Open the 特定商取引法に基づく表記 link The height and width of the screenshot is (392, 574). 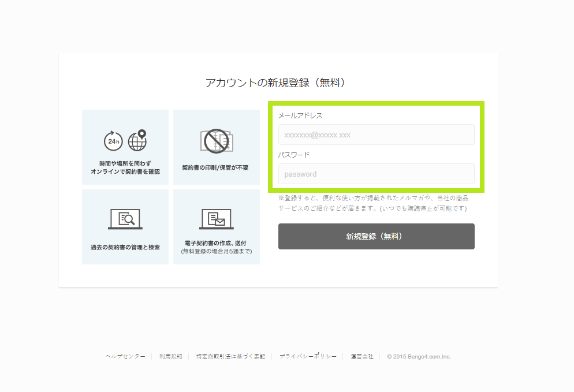pyautogui.click(x=230, y=357)
